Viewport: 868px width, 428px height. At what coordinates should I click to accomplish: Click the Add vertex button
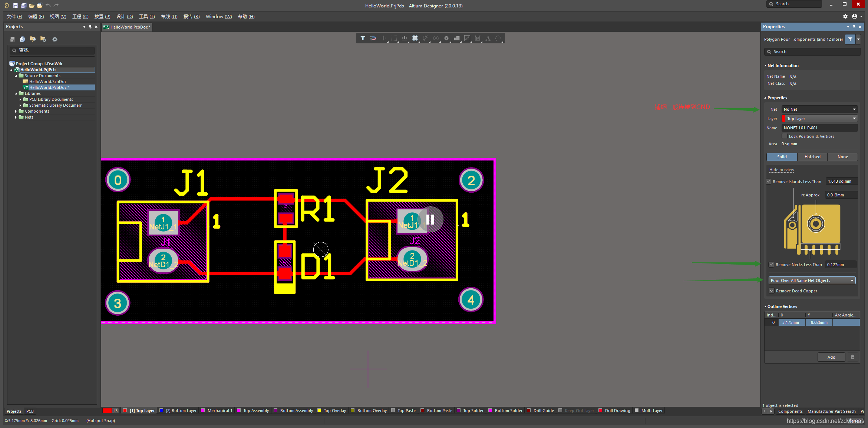click(831, 357)
